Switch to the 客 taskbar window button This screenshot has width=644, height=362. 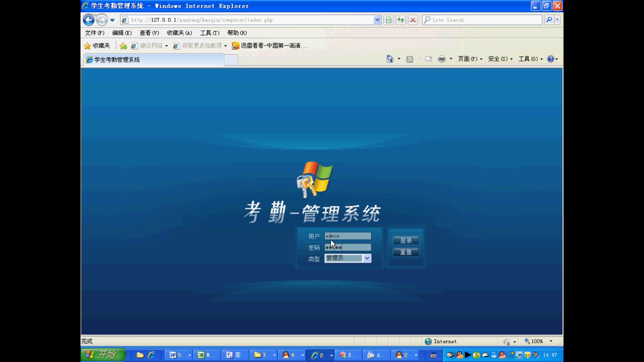pyautogui.click(x=234, y=355)
